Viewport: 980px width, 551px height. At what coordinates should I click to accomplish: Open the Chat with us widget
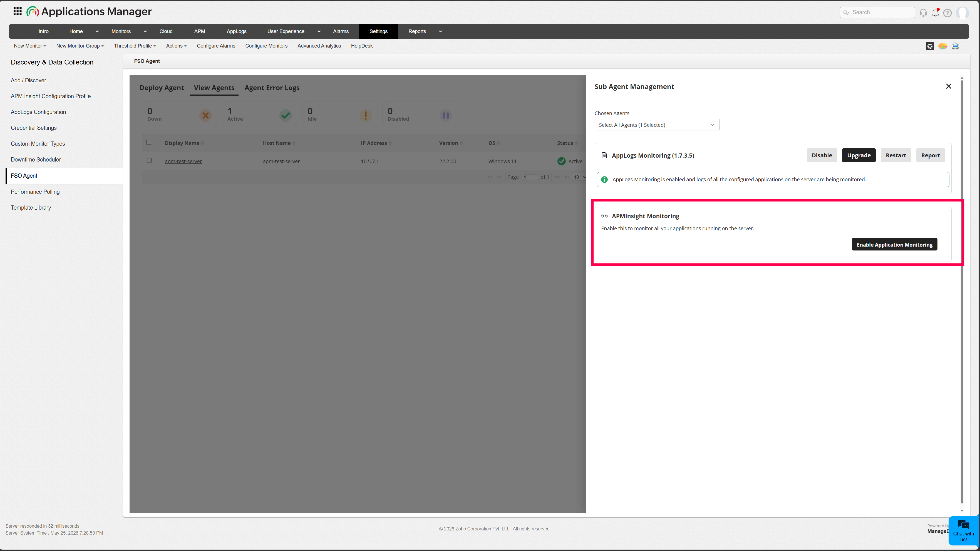click(x=964, y=530)
